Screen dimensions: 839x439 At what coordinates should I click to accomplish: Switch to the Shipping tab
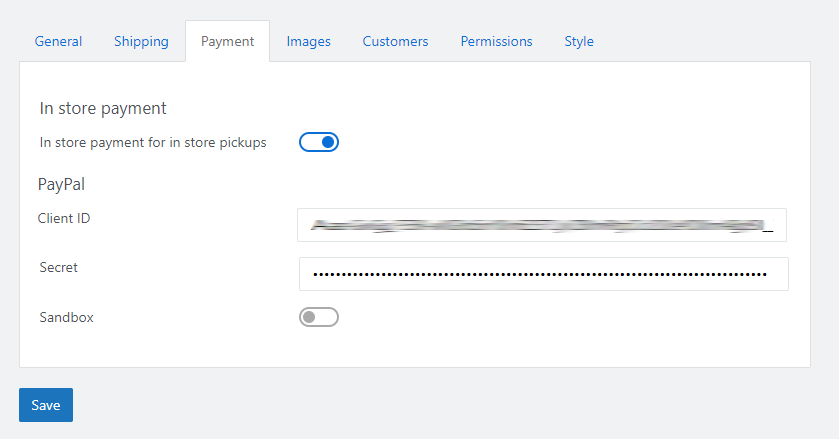pyautogui.click(x=141, y=41)
